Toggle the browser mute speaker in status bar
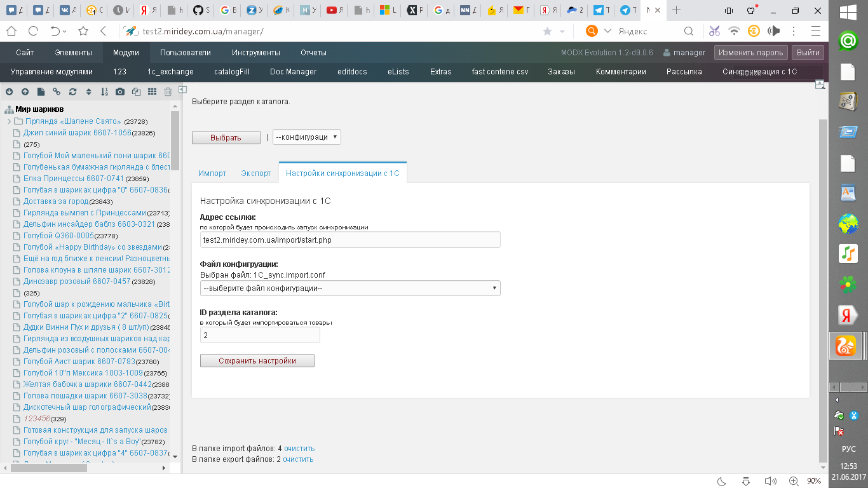This screenshot has width=868, height=488. (770, 481)
